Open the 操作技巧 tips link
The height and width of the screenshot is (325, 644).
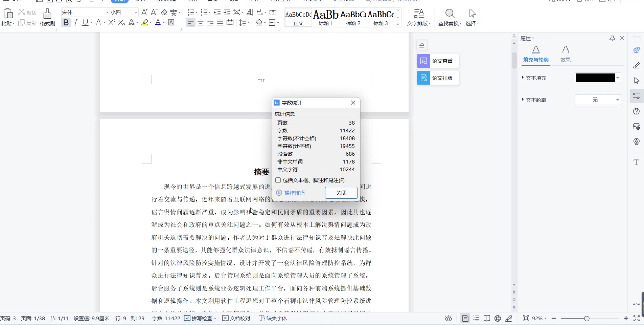point(294,193)
